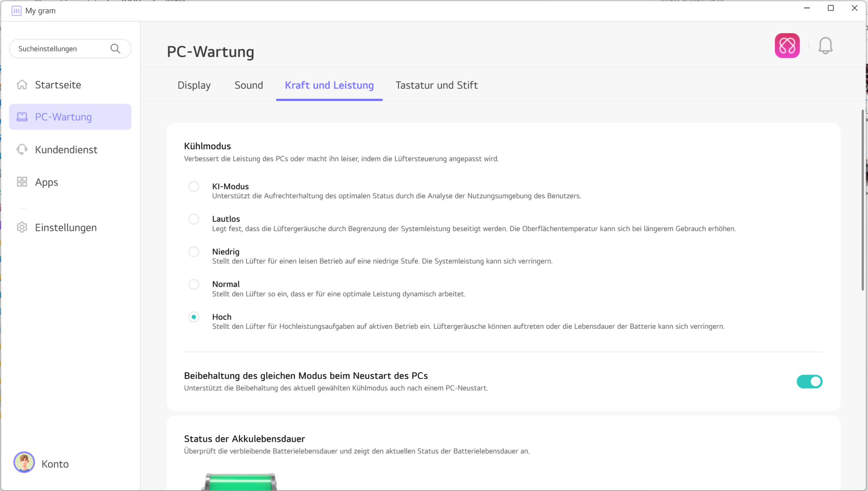Select the KI-Modus cooling option
This screenshot has height=491, width=868.
point(193,187)
